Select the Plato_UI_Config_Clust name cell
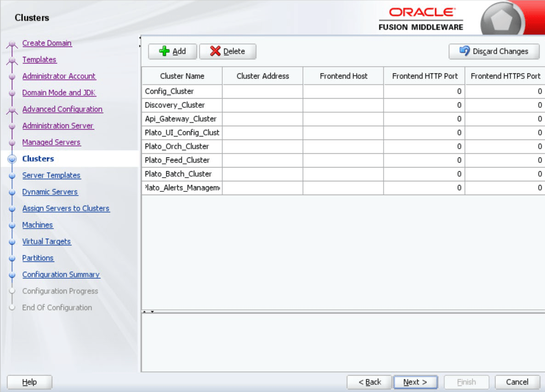This screenshot has width=545, height=392. tap(182, 133)
